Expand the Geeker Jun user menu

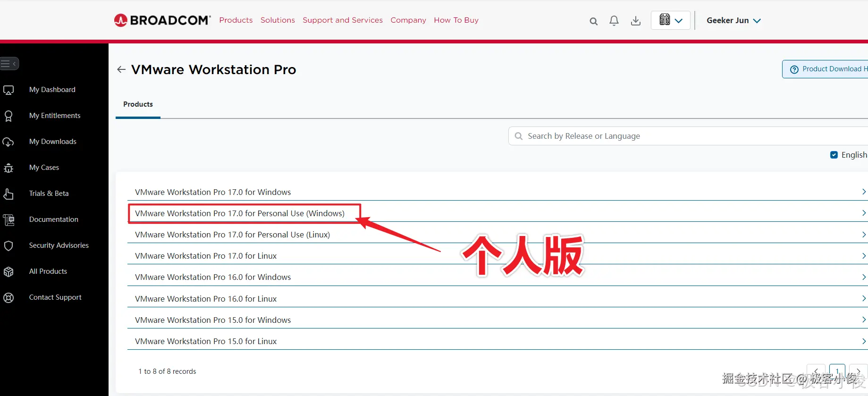[x=733, y=20]
